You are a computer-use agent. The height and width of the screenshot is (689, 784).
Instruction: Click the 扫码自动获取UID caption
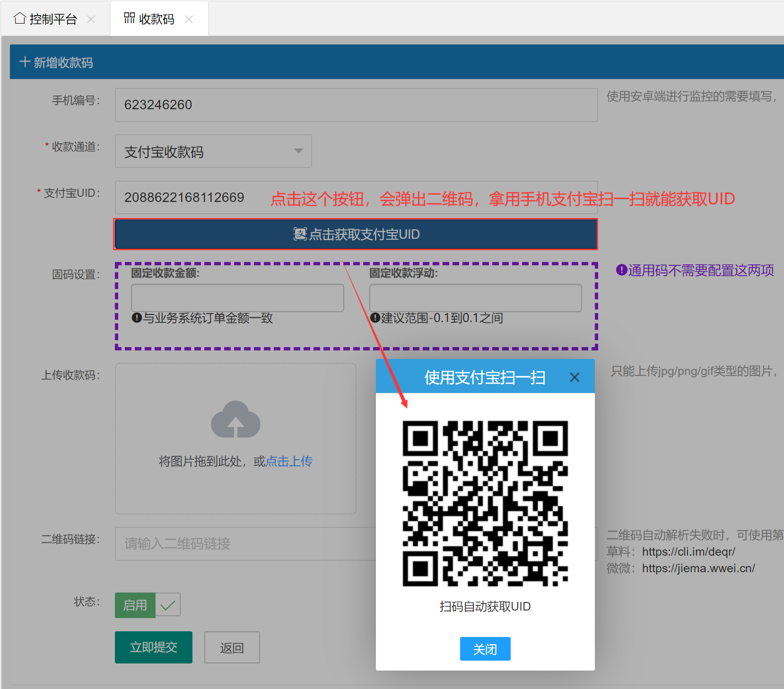tap(485, 606)
